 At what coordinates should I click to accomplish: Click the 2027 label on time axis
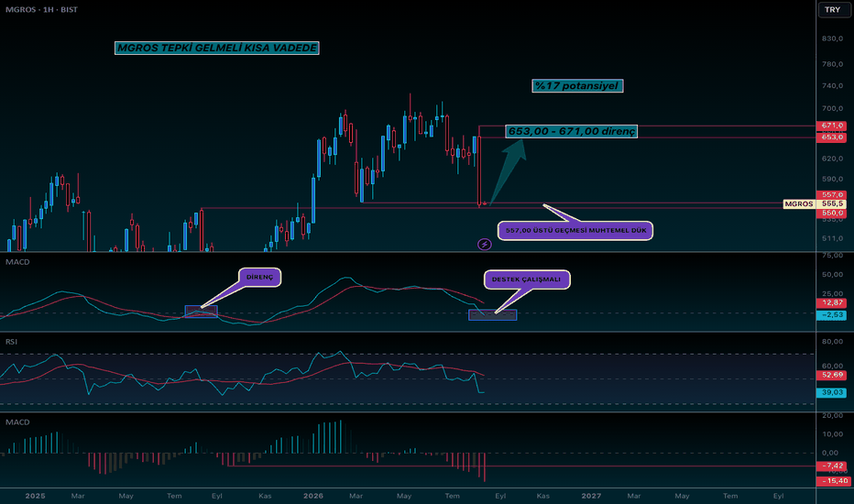coord(591,496)
